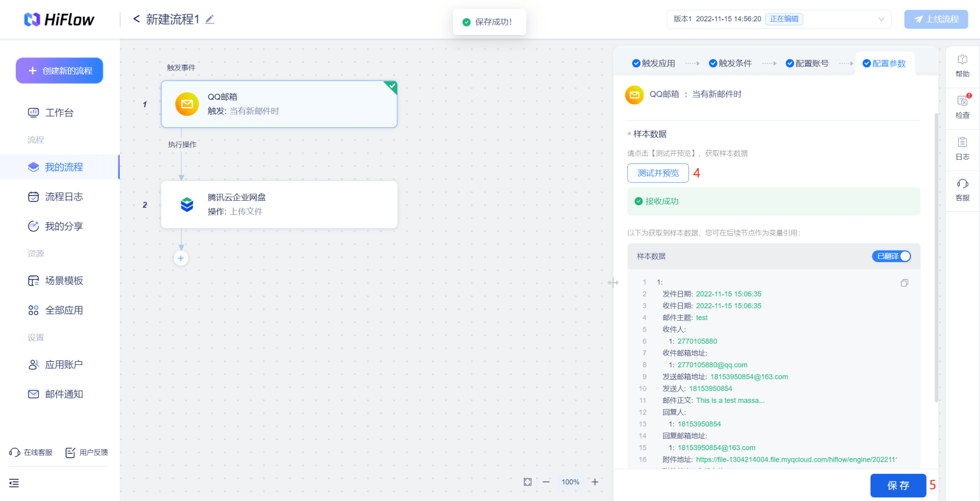
Task: Go back using the arrow before 新建流程1
Action: pos(136,19)
